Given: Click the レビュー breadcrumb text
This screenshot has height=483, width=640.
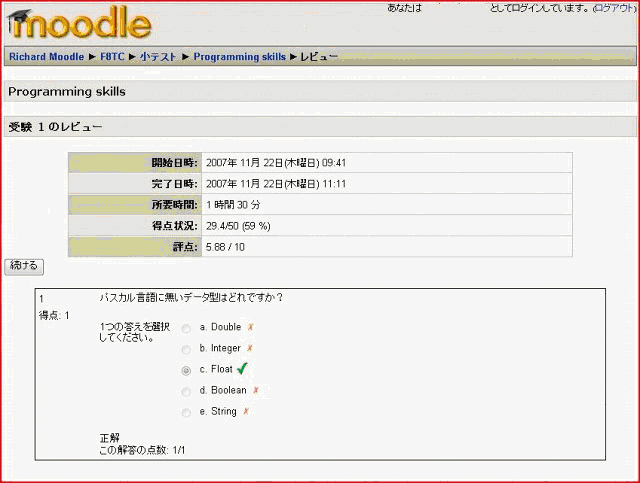Looking at the screenshot, I should (x=319, y=57).
